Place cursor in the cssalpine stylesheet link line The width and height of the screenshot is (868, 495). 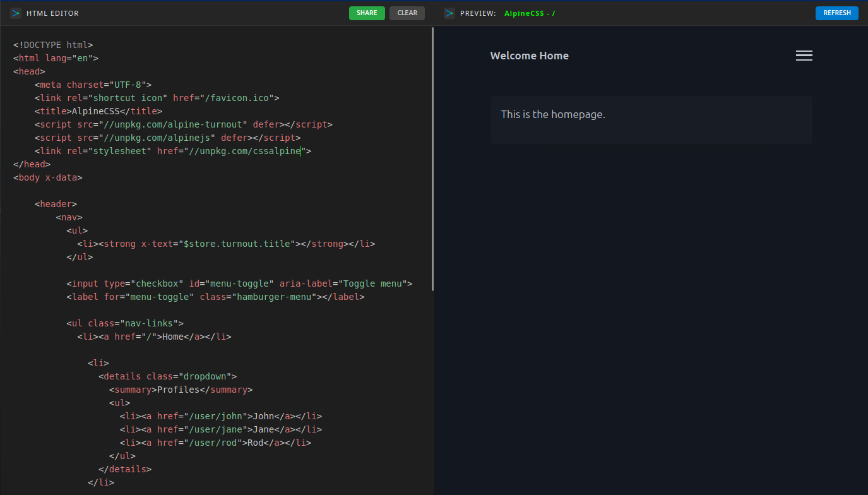[x=172, y=151]
